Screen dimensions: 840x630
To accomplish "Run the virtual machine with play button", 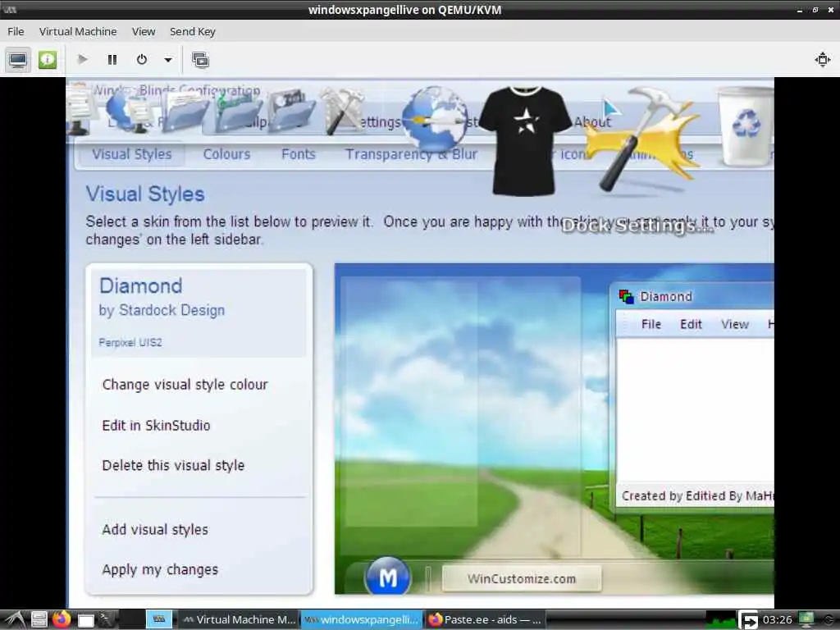I will (83, 59).
